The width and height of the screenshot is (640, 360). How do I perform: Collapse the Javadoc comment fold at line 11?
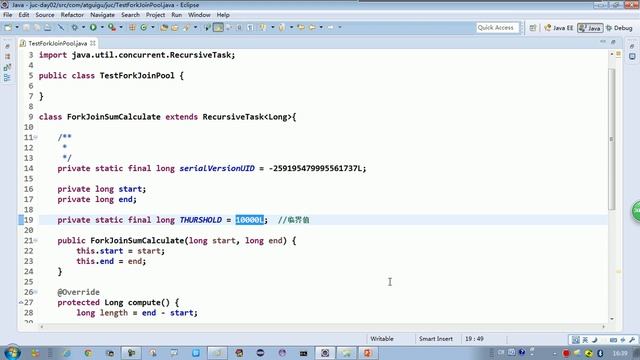(x=36, y=137)
